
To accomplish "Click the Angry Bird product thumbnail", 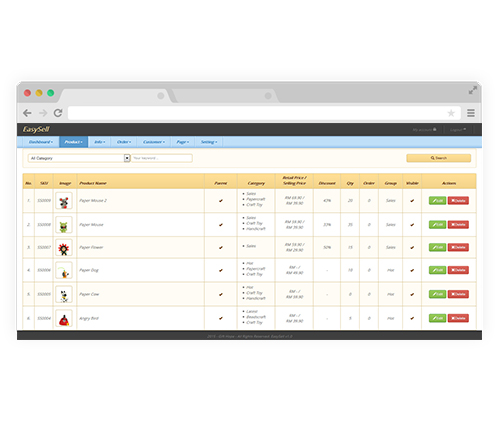I will [x=64, y=318].
